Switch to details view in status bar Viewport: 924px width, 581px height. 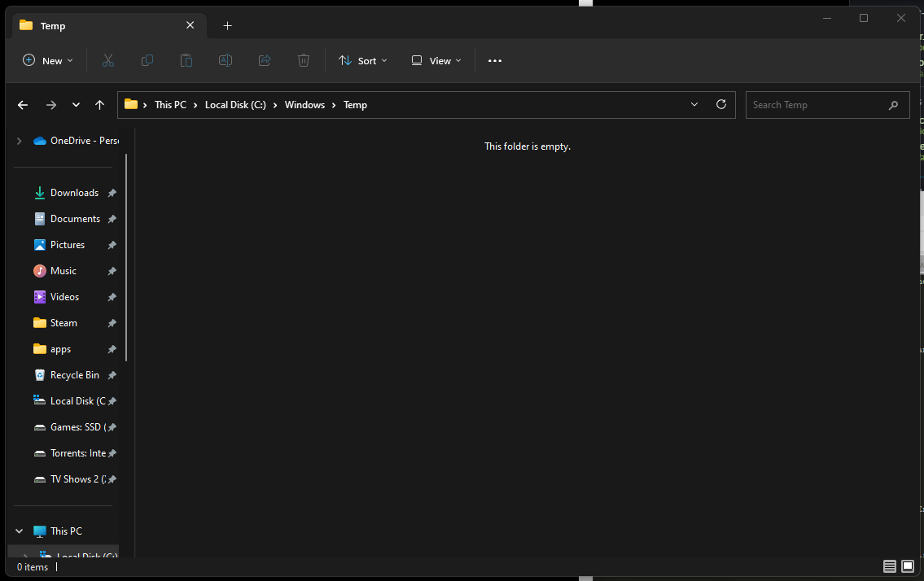pos(890,566)
